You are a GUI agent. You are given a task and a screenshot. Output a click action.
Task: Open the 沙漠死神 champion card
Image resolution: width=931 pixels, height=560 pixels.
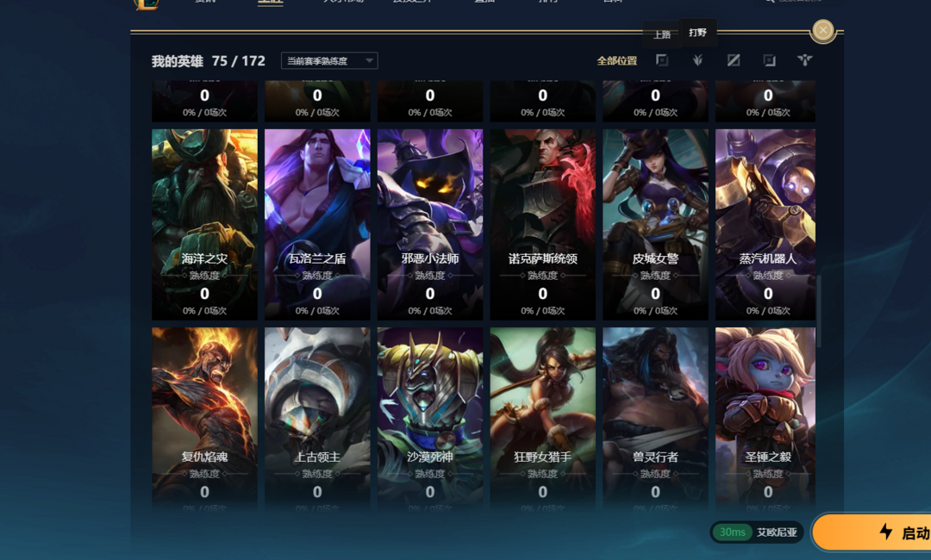(430, 418)
